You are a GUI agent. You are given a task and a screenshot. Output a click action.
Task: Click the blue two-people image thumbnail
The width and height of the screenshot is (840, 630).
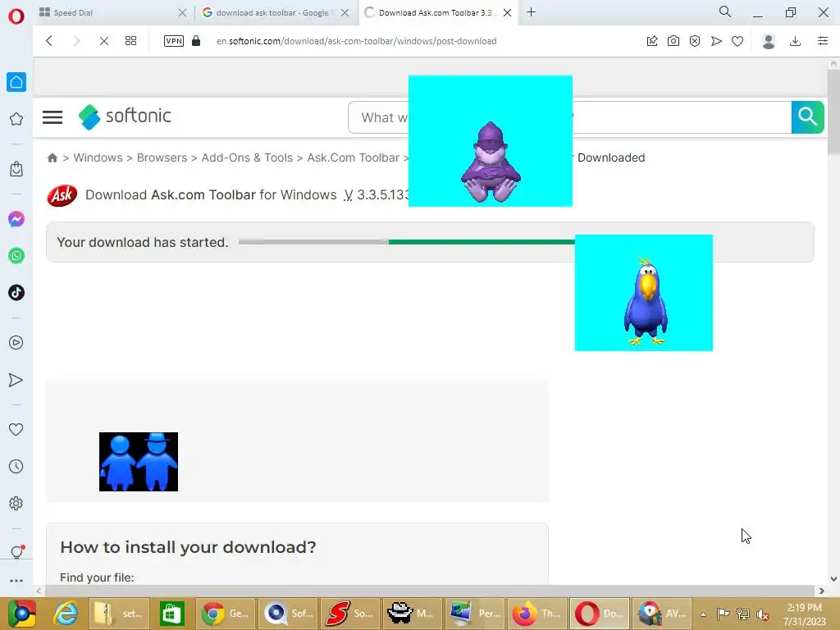[138, 462]
